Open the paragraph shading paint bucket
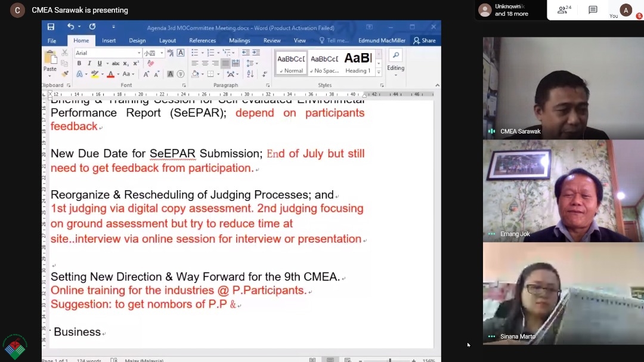The height and width of the screenshot is (362, 644). (195, 75)
